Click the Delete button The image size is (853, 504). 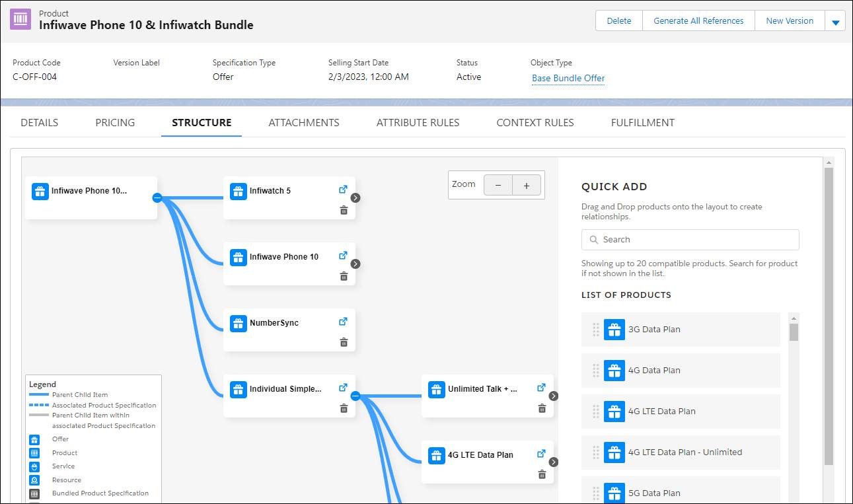[619, 21]
